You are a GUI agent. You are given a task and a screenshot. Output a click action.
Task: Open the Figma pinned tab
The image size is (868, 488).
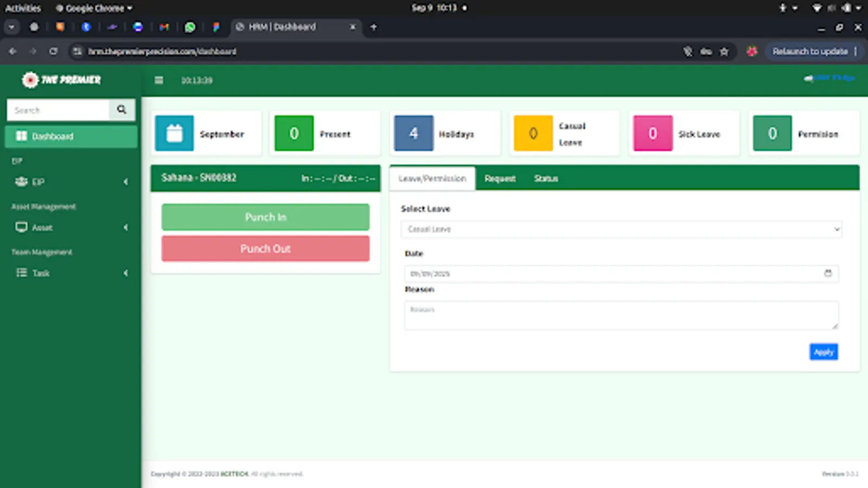tap(216, 27)
